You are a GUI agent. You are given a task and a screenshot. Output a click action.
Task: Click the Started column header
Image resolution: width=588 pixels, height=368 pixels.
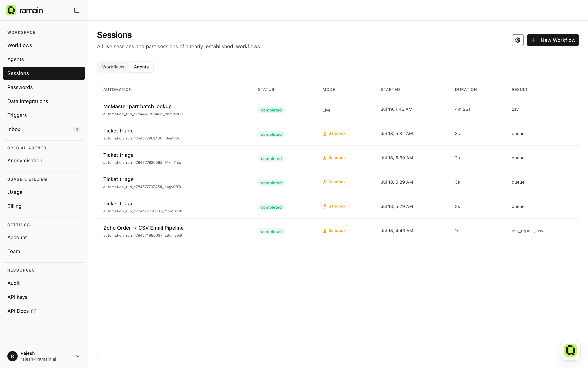point(390,90)
